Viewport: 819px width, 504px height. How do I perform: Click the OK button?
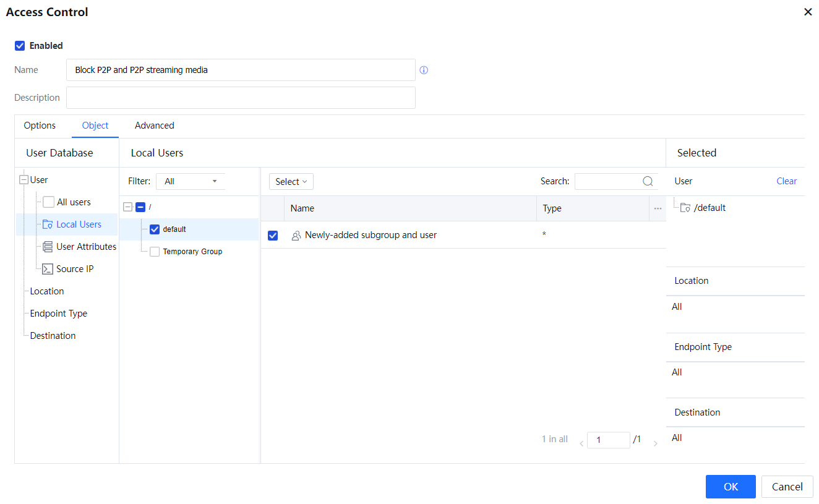click(x=731, y=487)
